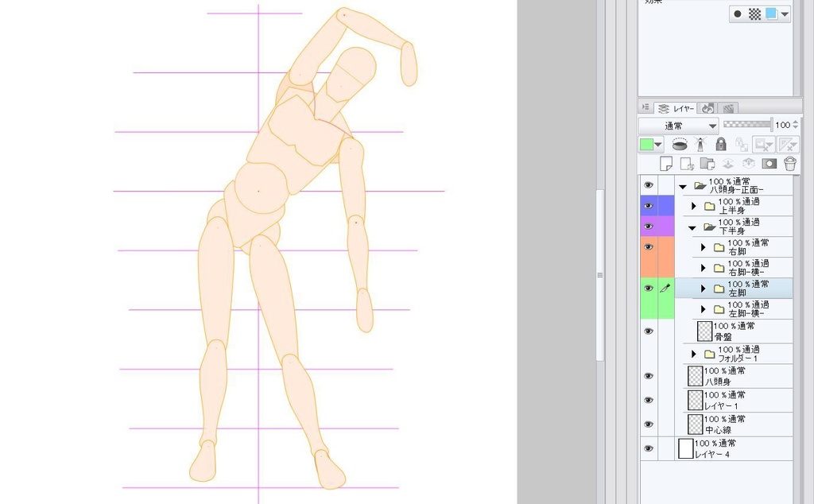
Task: Click the solid circle icon in the effect bar
Action: point(737,14)
